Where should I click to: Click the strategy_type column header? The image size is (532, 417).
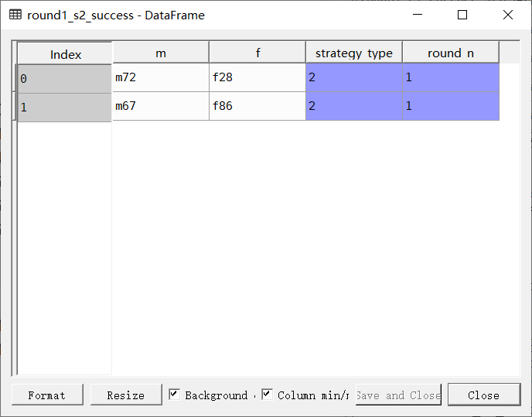[354, 53]
